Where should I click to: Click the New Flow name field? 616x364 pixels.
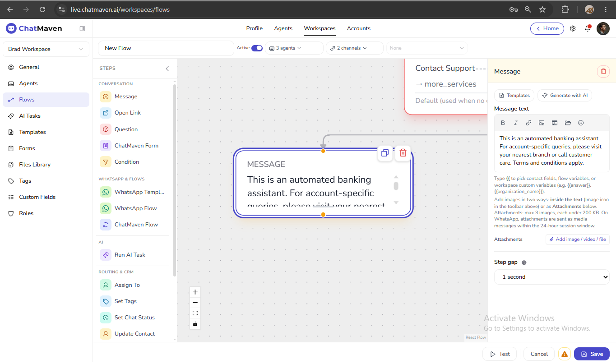(166, 48)
